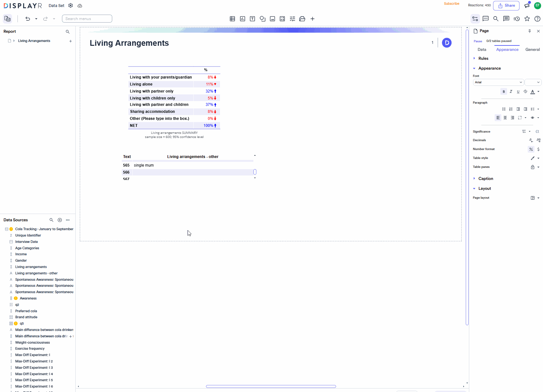Open the Arial font dropdown

498,82
